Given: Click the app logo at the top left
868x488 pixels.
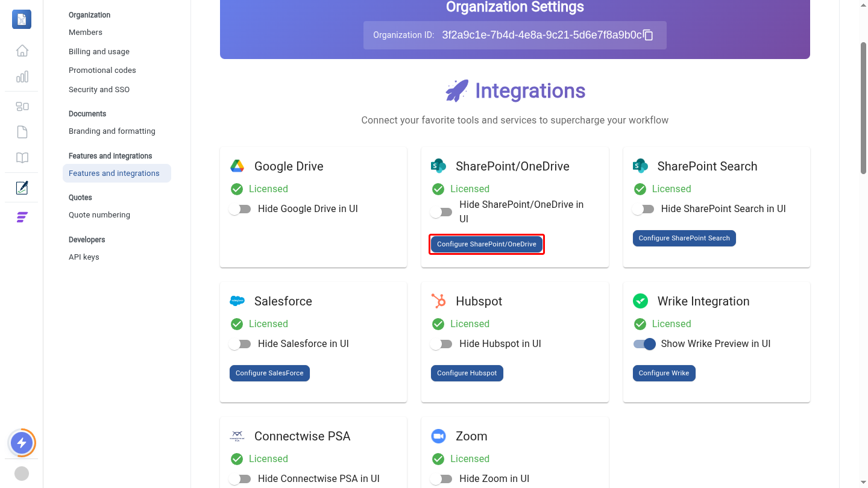Looking at the screenshot, I should (x=22, y=19).
